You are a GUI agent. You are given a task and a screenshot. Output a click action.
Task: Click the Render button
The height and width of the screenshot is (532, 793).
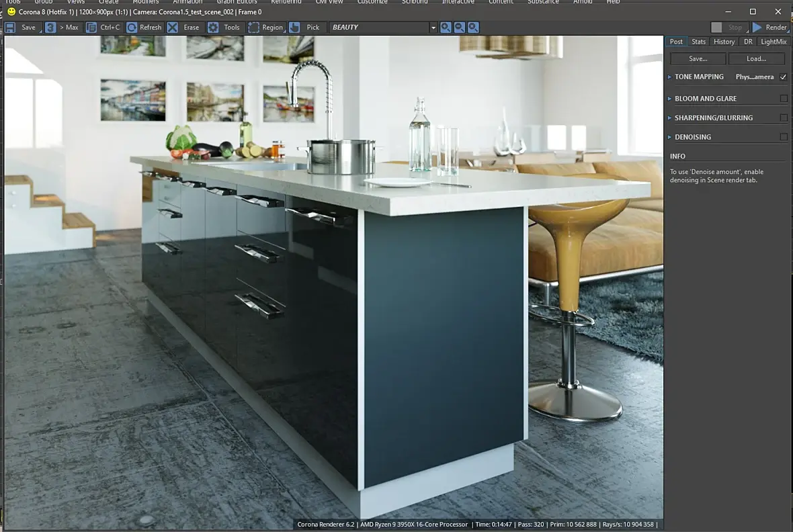tap(770, 28)
